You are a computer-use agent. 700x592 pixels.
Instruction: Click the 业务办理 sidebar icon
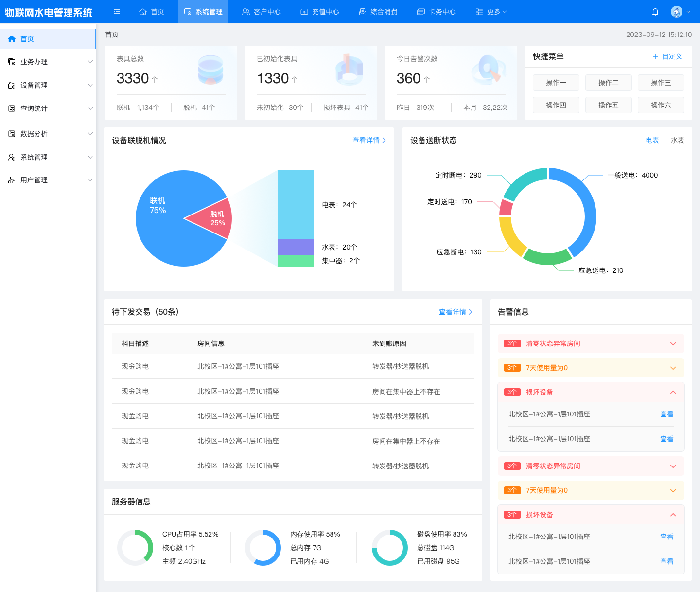[12, 62]
